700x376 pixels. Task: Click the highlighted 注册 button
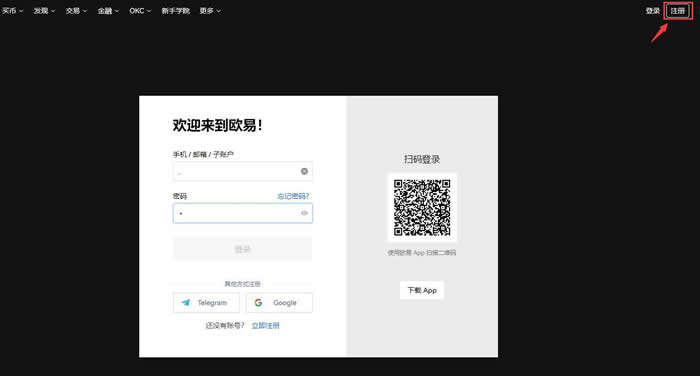678,11
